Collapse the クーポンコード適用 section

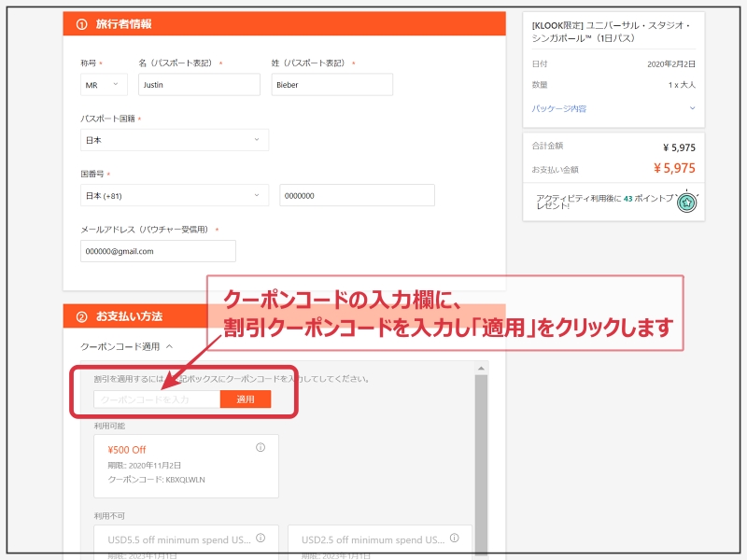[x=126, y=346]
